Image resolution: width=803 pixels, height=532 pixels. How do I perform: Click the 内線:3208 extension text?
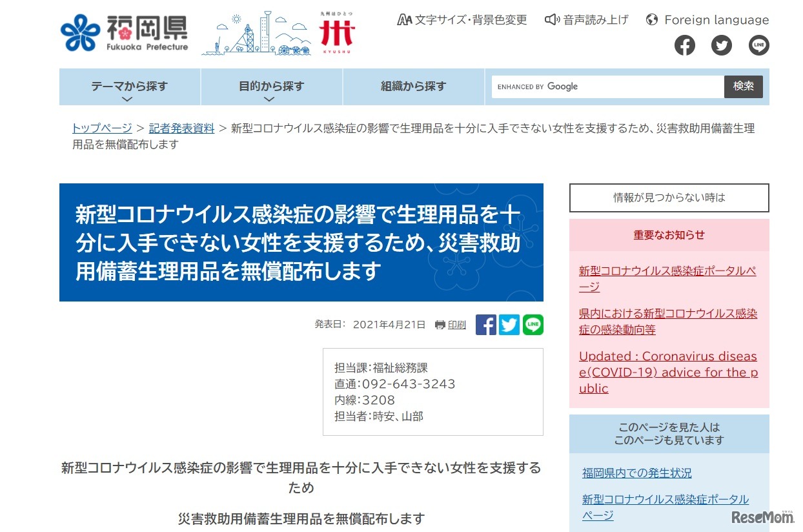[365, 400]
